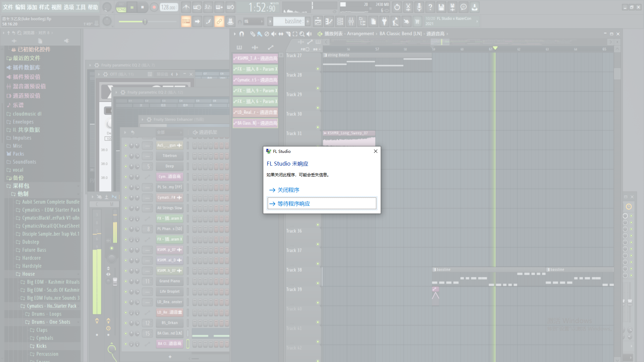Click the scissors one-click audio recording icon

click(x=408, y=7)
